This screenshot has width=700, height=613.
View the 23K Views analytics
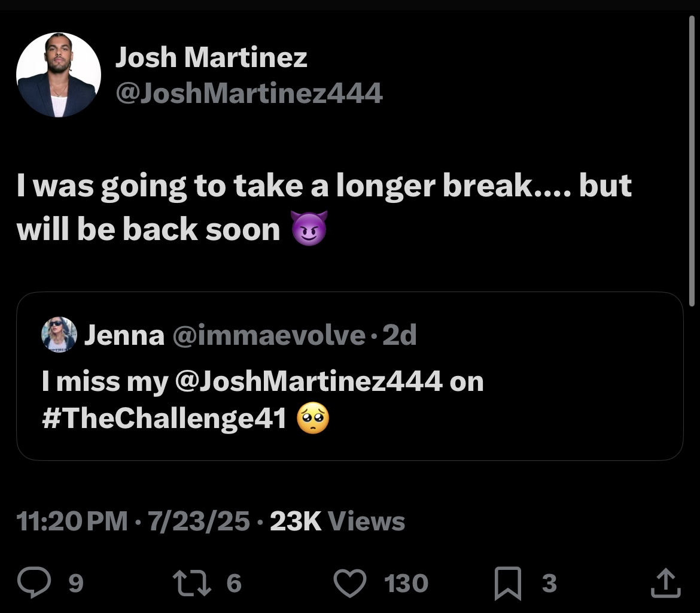click(x=337, y=521)
